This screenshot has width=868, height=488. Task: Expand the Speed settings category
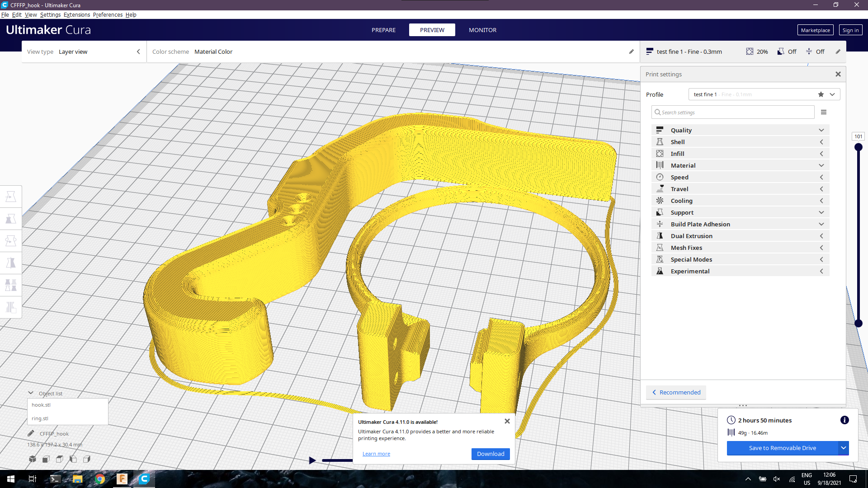click(741, 177)
